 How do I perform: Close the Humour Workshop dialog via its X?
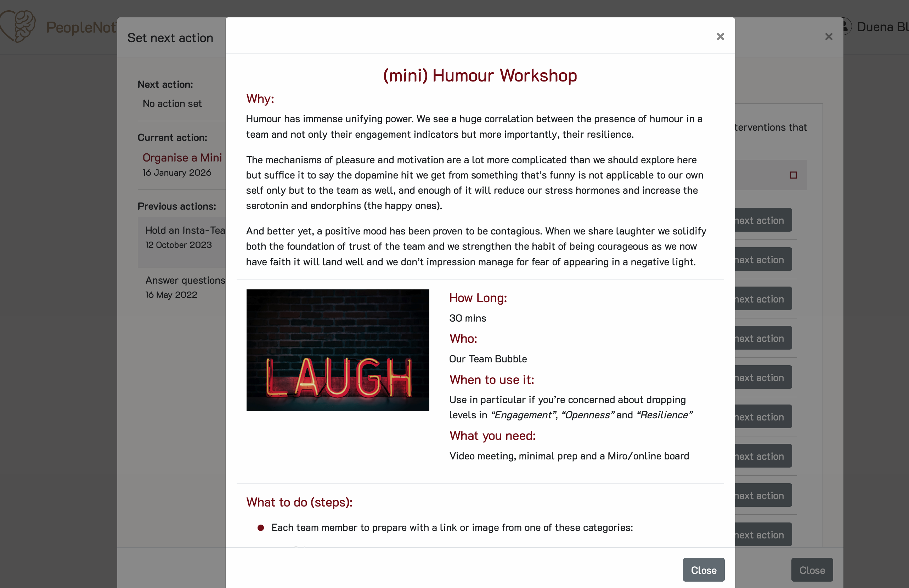click(x=720, y=36)
